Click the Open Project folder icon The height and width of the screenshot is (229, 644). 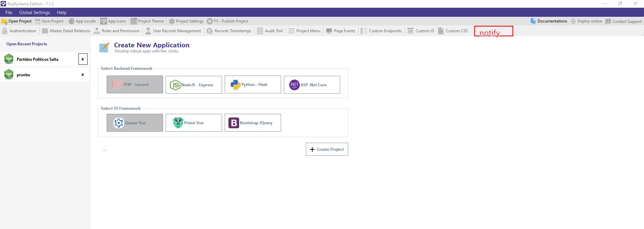[x=4, y=21]
